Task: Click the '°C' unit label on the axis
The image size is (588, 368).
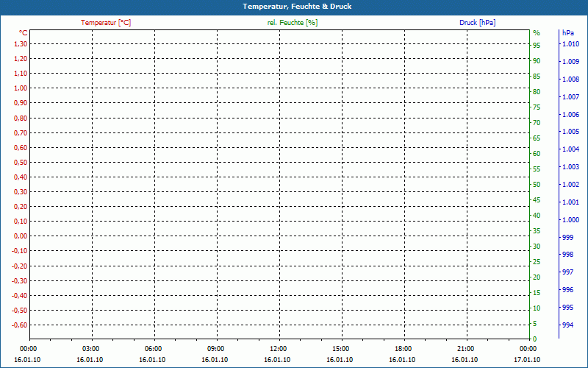Action: pos(24,33)
